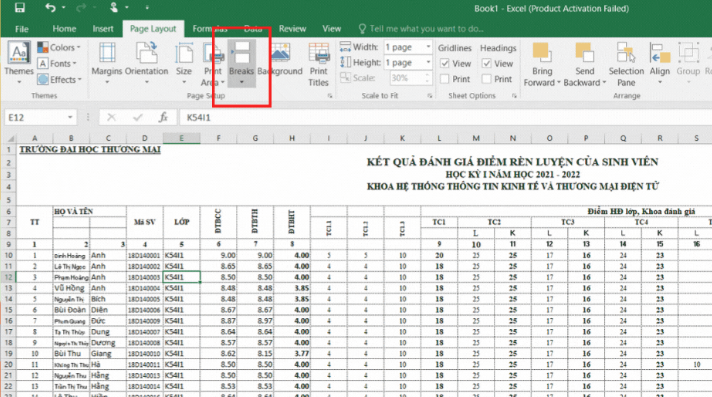This screenshot has height=397, width=712.
Task: Click the Enter checkmark formula bar icon
Action: (x=138, y=118)
